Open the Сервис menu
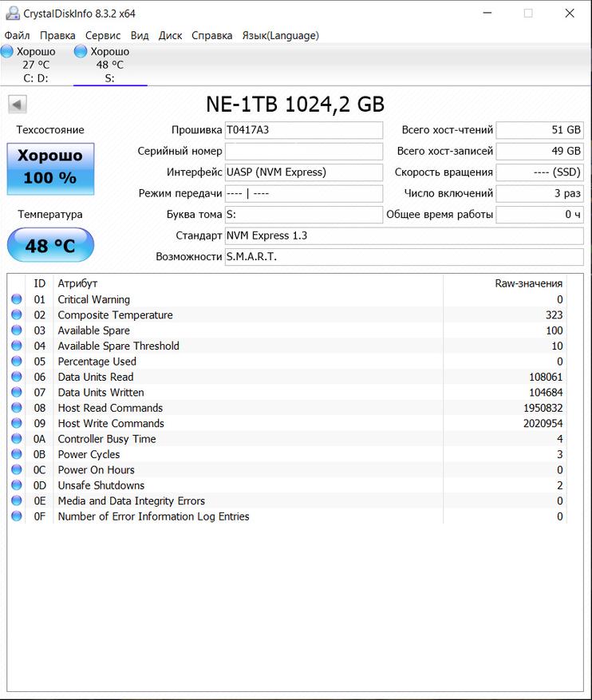The height and width of the screenshot is (700, 592). click(103, 35)
